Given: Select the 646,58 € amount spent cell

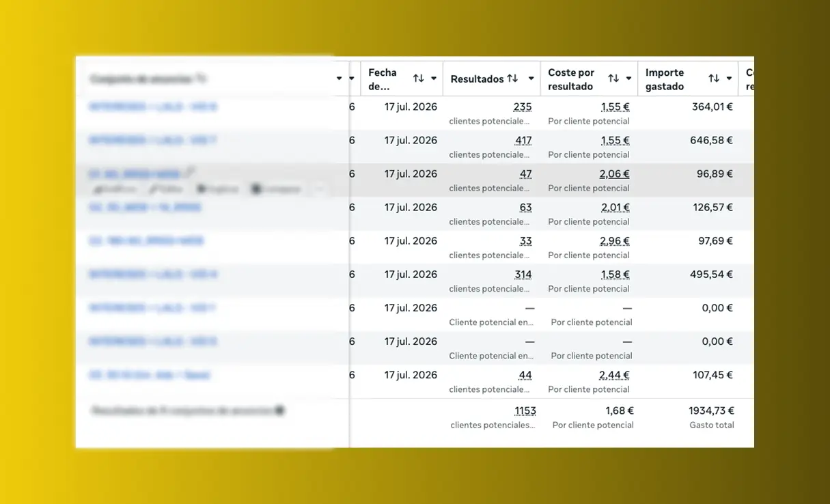Looking at the screenshot, I should 712,141.
